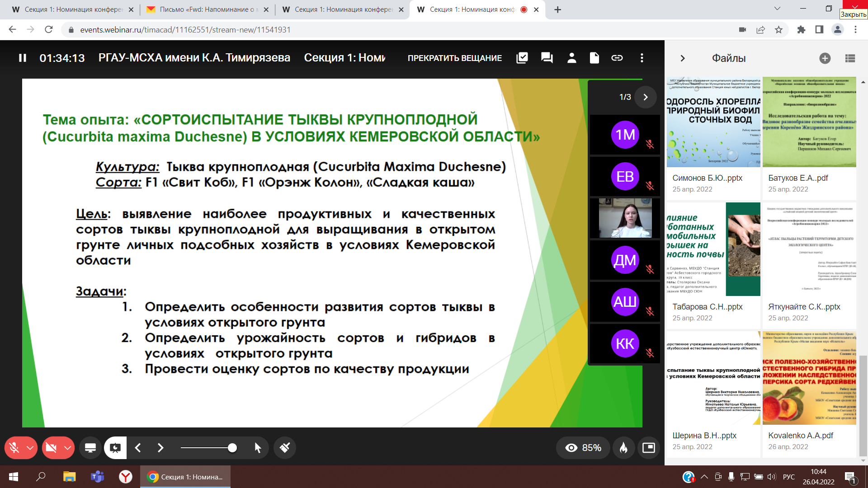
Task: Open the chat panel icon
Action: pos(547,58)
